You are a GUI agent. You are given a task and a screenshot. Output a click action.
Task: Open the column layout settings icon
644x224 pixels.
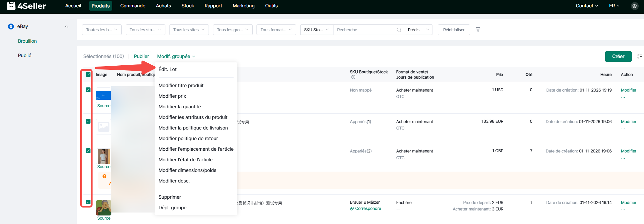click(x=639, y=57)
